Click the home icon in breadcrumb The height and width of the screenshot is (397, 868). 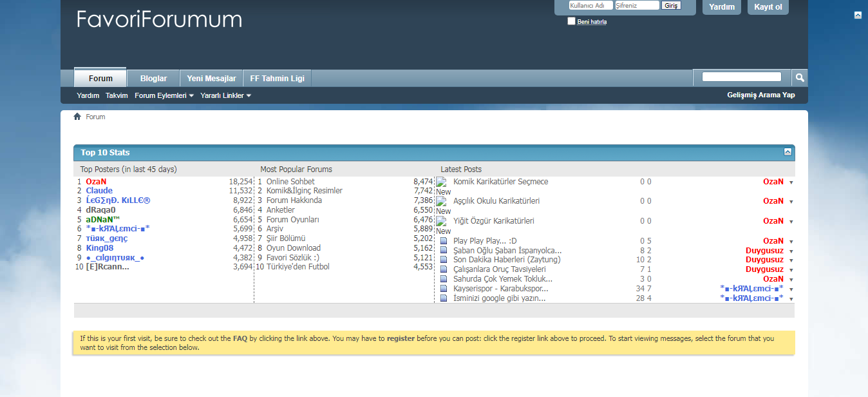click(x=77, y=117)
